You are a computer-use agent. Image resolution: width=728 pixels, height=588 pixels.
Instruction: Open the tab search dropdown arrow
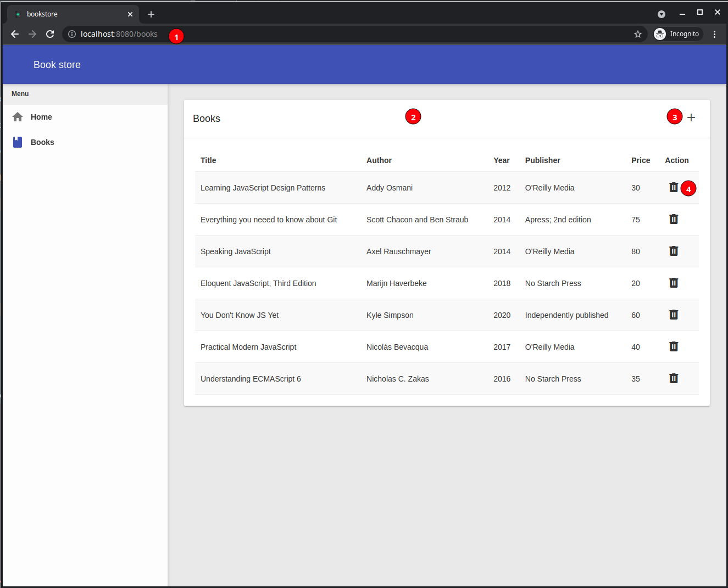tap(662, 14)
